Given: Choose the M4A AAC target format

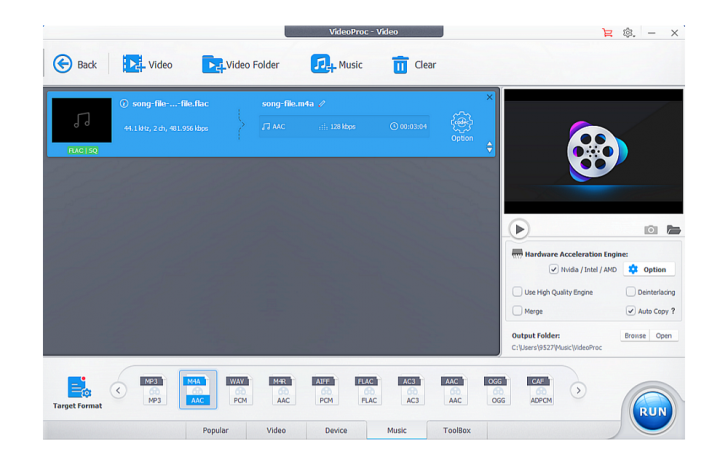Looking at the screenshot, I should click(198, 390).
